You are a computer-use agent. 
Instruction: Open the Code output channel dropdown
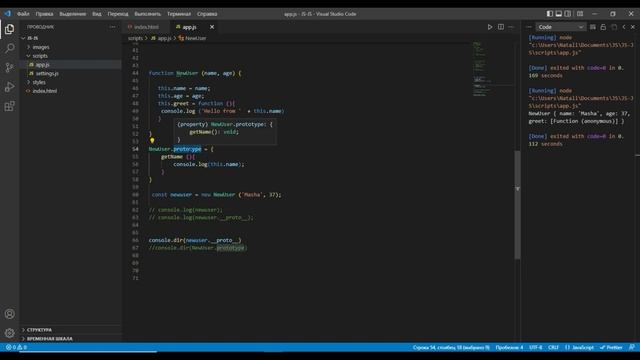click(560, 27)
